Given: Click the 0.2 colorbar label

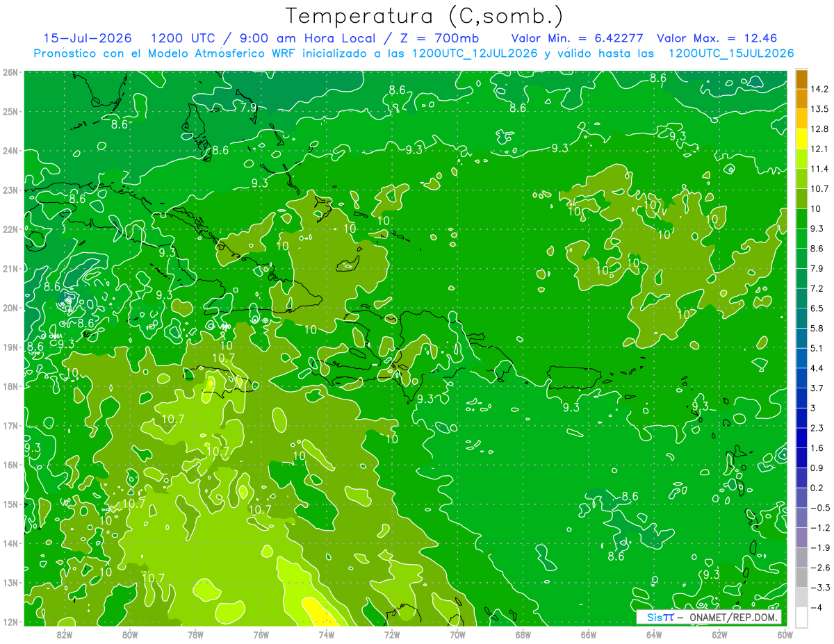Looking at the screenshot, I should [x=816, y=488].
